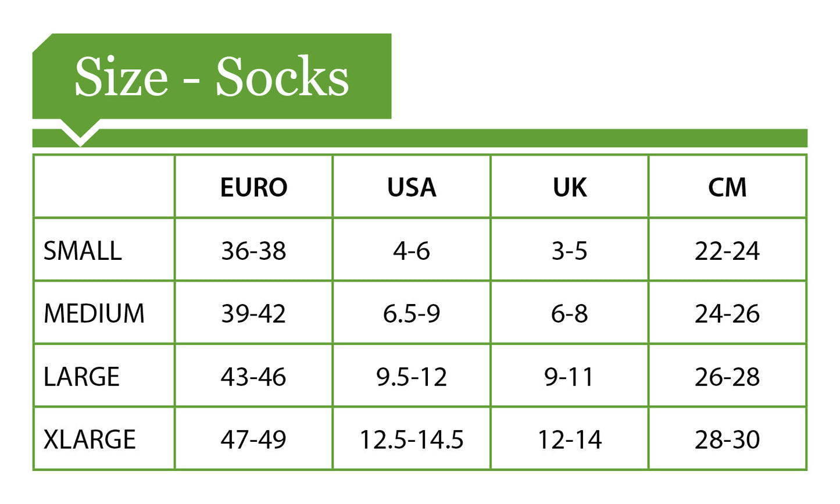Click the LARGE row label
Image resolution: width=840 pixels, height=504 pixels.
click(81, 377)
